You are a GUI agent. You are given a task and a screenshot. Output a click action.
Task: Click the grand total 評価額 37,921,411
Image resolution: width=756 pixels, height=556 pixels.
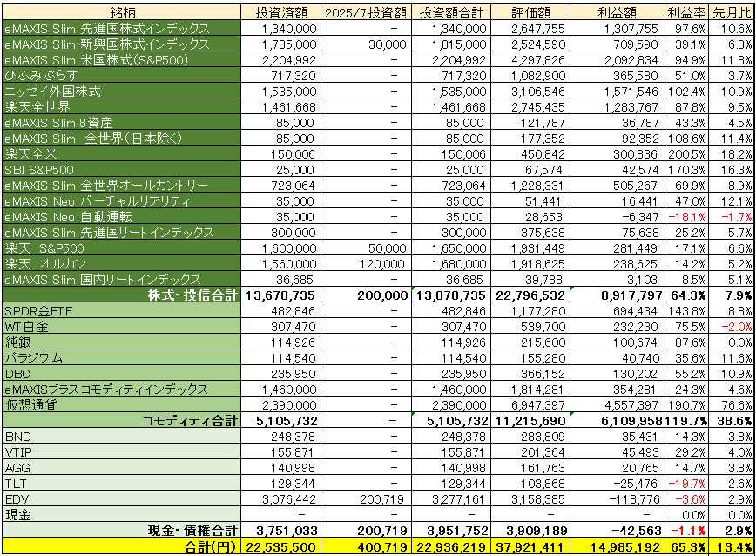pos(530,546)
